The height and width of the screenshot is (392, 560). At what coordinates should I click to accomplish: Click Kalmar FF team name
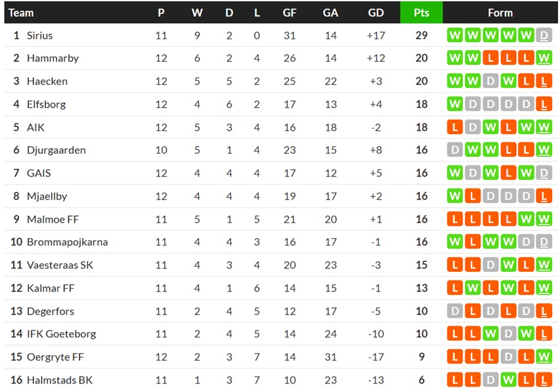click(x=51, y=288)
